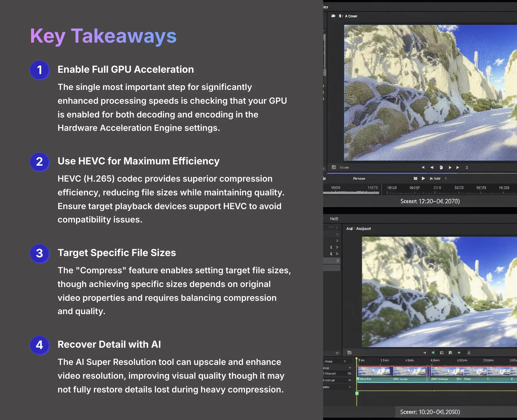Click the lower preview mountain video frame
This screenshot has height=420, width=517.
click(439, 292)
